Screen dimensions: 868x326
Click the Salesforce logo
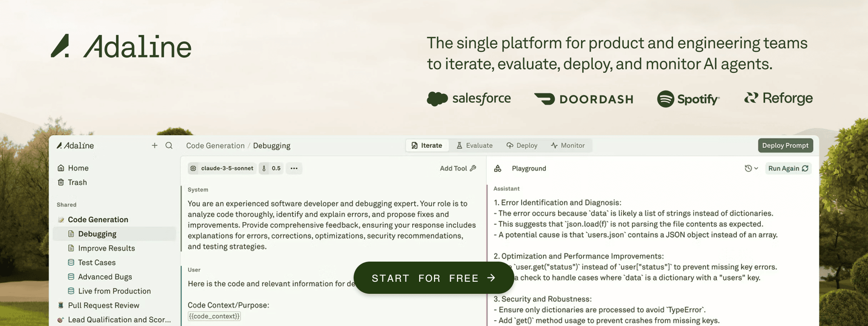pos(469,99)
